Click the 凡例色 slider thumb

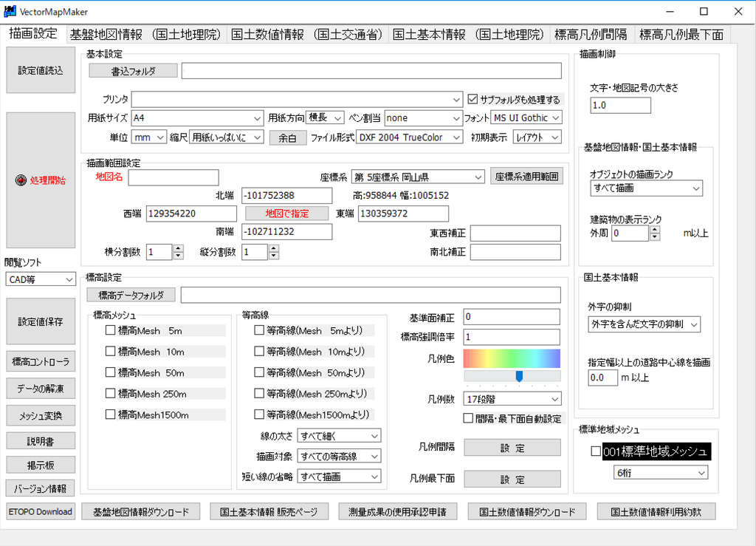[519, 376]
